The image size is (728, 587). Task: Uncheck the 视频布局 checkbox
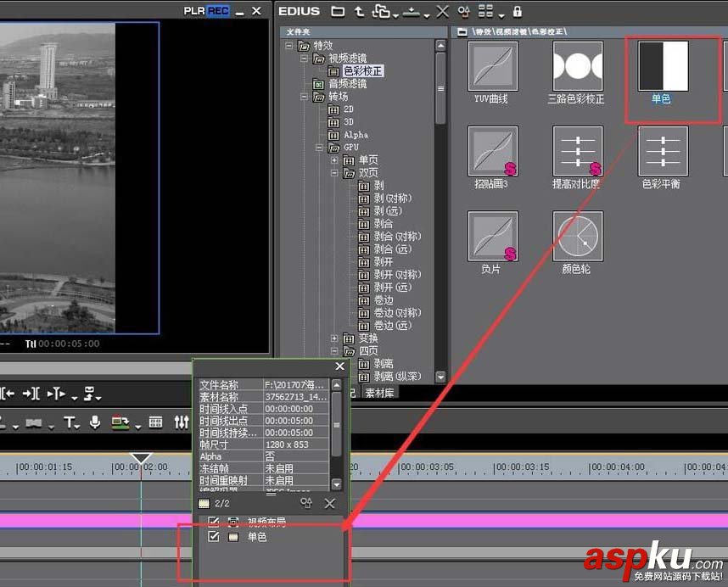click(x=214, y=521)
